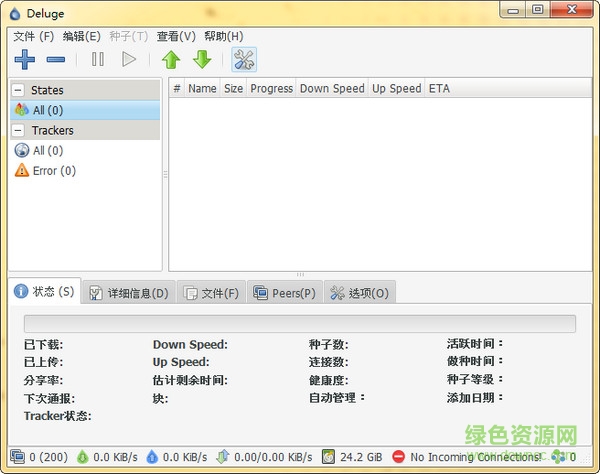Collapse the Trackers category

click(19, 131)
